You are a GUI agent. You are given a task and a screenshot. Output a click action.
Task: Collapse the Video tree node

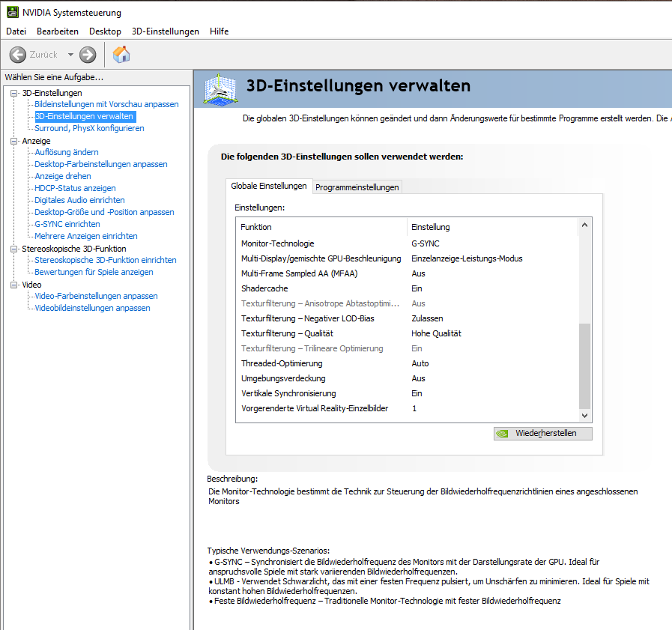click(14, 285)
